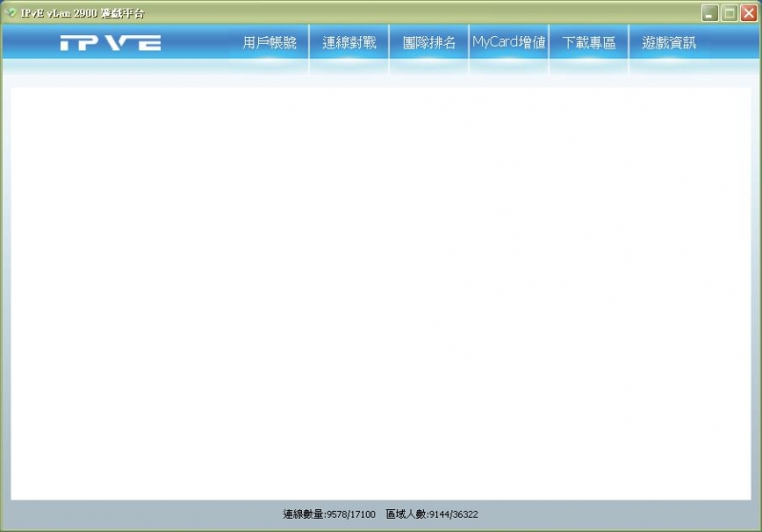This screenshot has height=532, width=762.
Task: Maximize the IPvE vLan window
Action: tap(729, 13)
